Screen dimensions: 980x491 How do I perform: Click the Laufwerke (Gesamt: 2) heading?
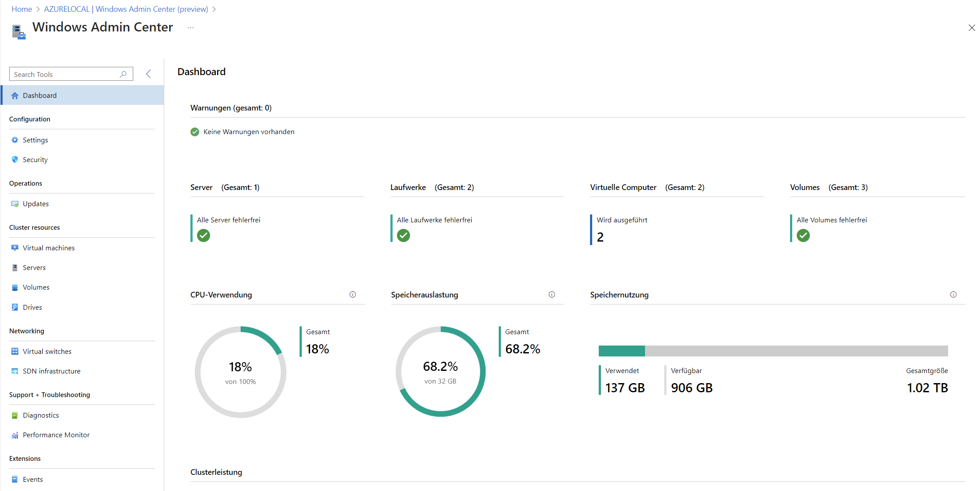[x=432, y=187]
